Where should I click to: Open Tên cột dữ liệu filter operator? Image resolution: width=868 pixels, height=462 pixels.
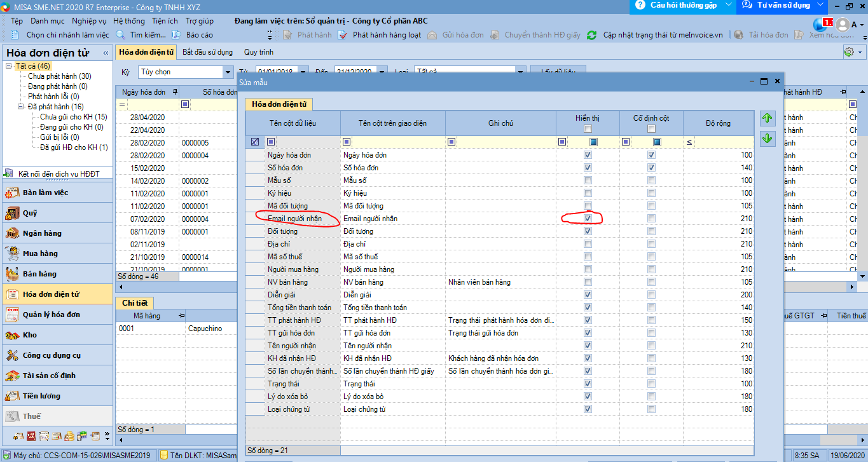pos(271,142)
